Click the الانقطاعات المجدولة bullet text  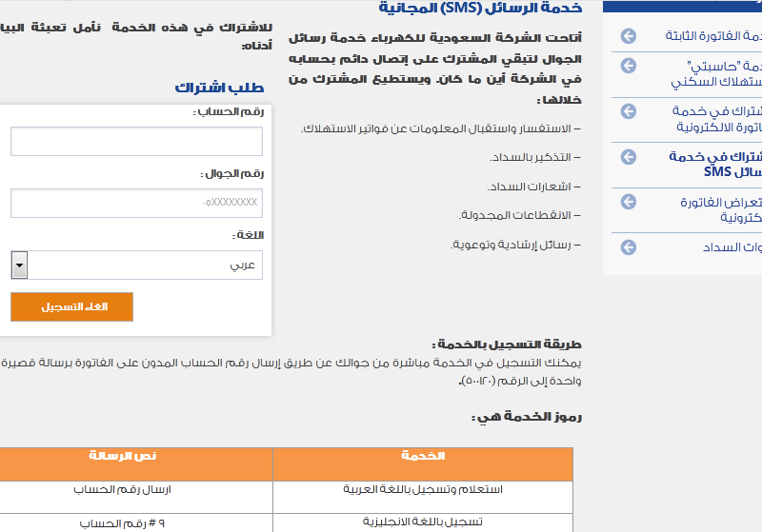click(x=519, y=215)
